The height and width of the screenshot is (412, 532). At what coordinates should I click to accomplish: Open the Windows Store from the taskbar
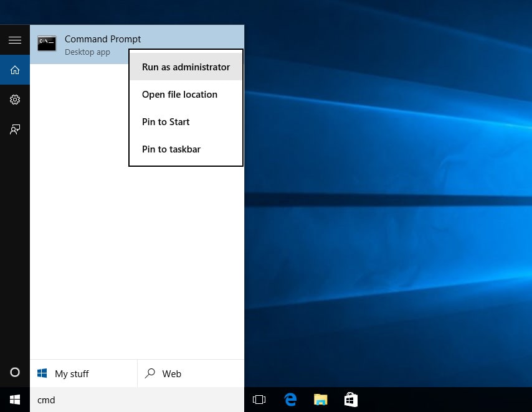pyautogui.click(x=351, y=400)
